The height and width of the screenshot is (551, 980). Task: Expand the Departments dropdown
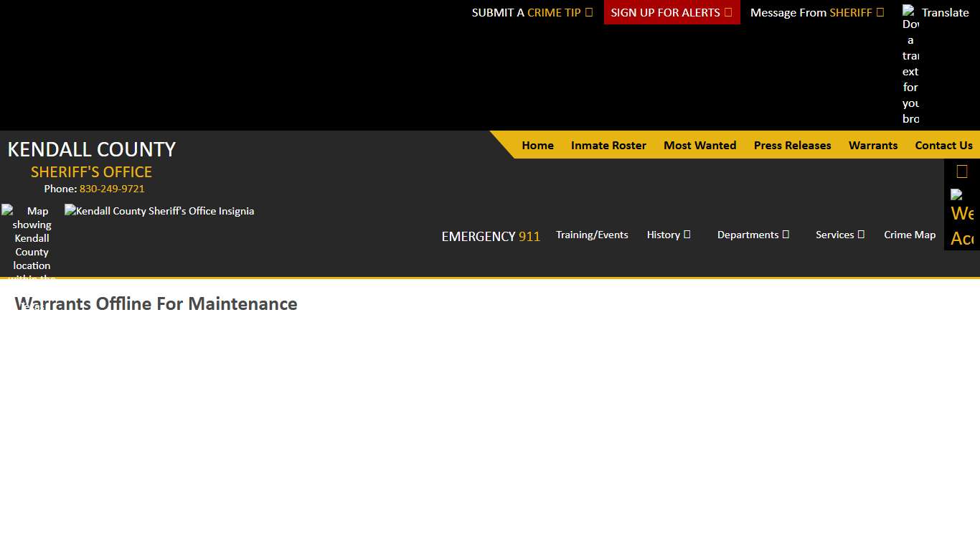[x=753, y=235]
